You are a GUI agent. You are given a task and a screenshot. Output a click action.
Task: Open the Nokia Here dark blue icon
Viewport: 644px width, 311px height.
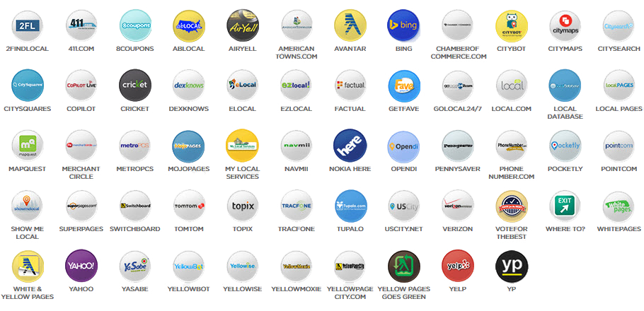(x=350, y=146)
